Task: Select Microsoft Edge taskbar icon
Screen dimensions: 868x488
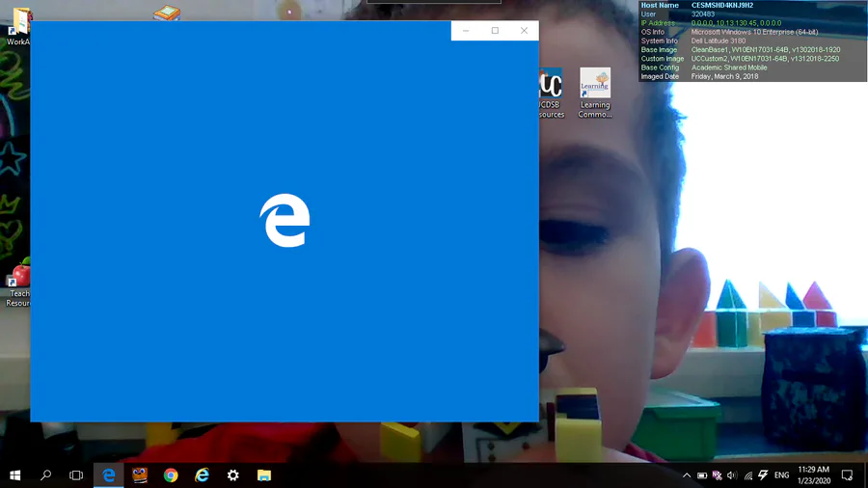Action: tap(108, 475)
